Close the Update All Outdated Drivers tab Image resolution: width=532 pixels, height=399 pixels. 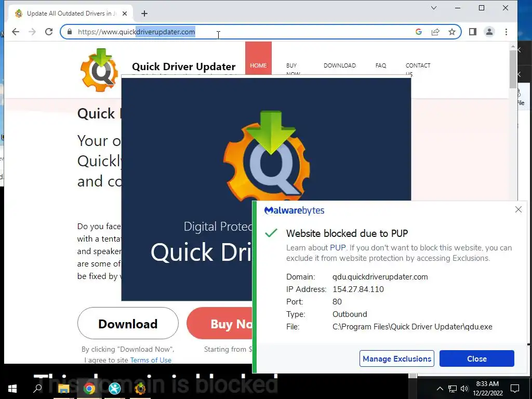tap(125, 14)
